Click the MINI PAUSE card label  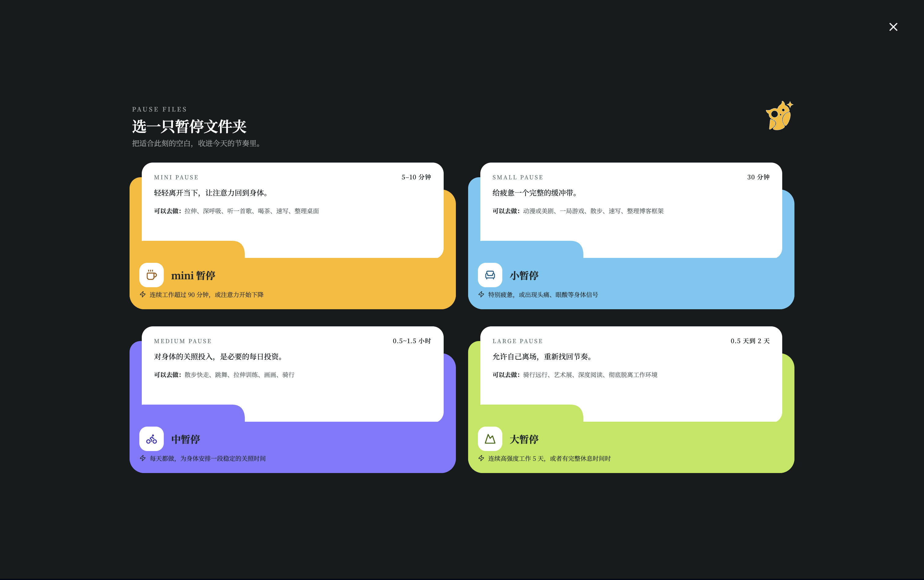(176, 177)
